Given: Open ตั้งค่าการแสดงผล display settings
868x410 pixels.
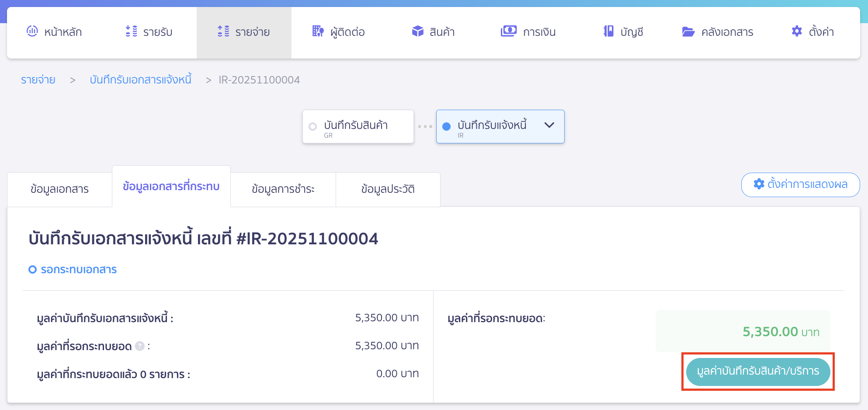Looking at the screenshot, I should coord(800,184).
